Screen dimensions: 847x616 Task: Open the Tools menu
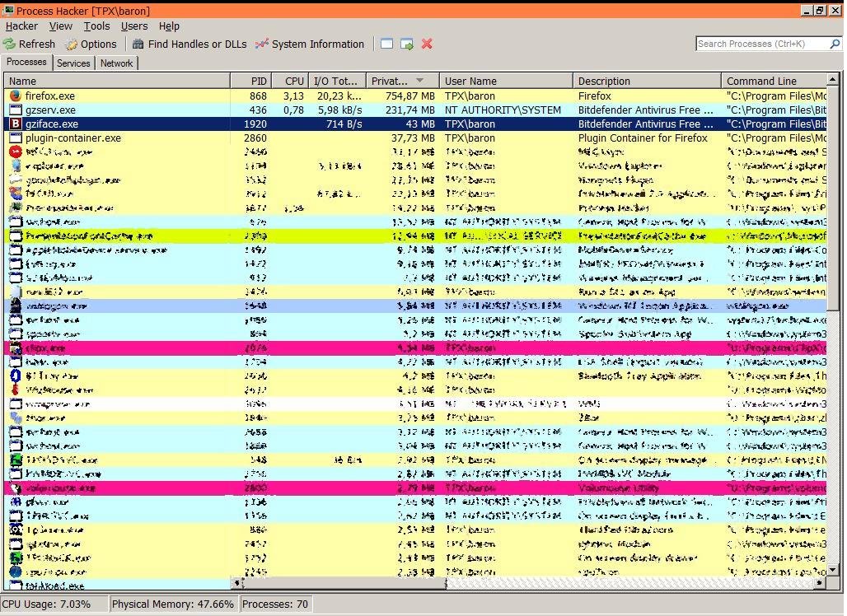pyautogui.click(x=96, y=26)
